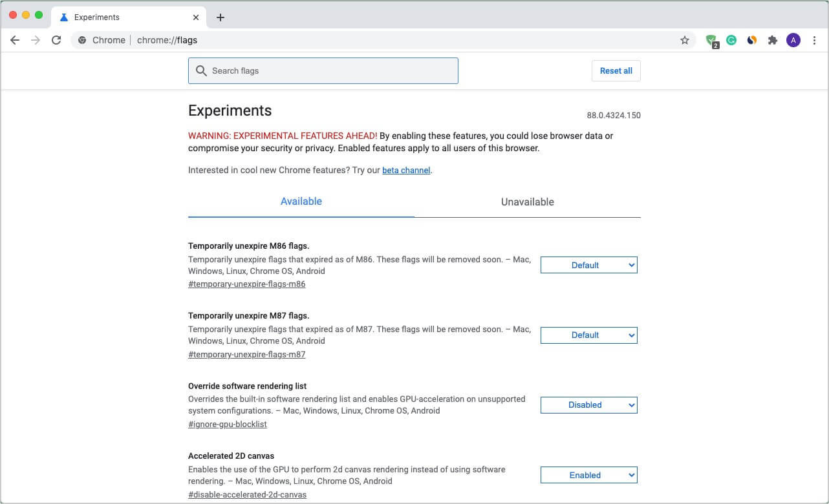
Task: Bookmark this page with the star icon
Action: point(685,40)
